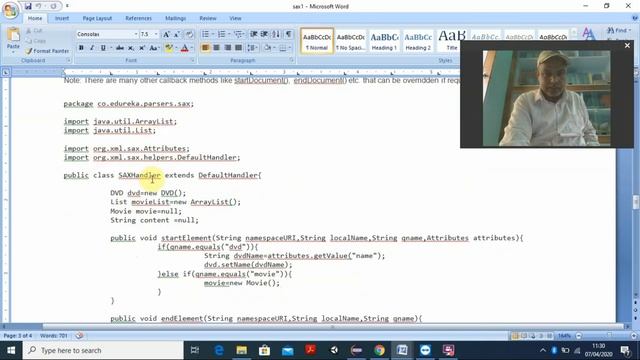Open the Office button menu
The width and height of the screenshot is (640, 360).
coord(10,10)
